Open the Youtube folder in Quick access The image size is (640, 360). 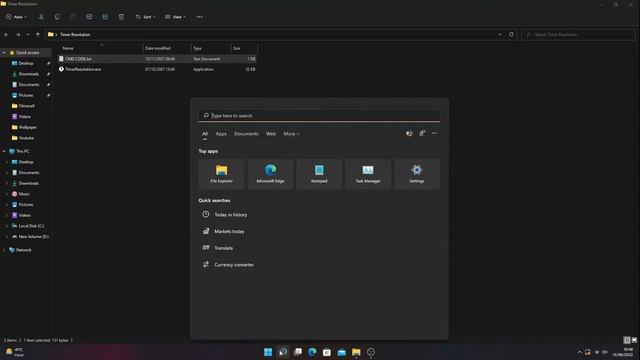(26, 138)
